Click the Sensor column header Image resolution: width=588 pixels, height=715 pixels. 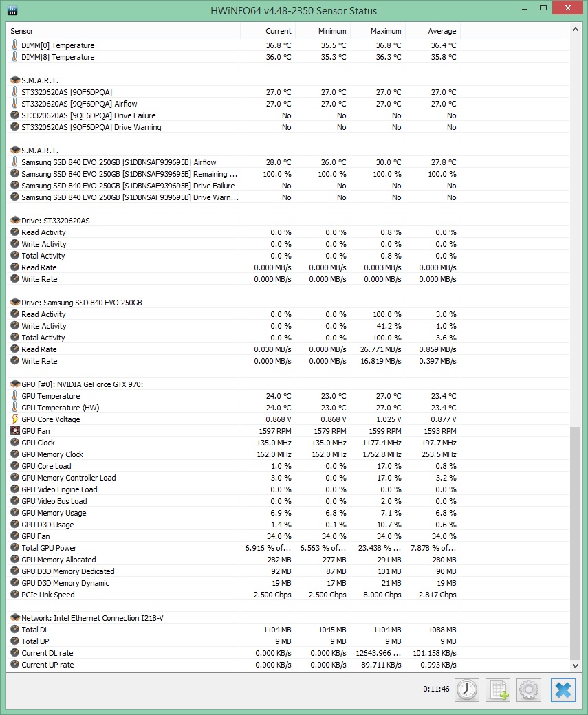point(123,31)
